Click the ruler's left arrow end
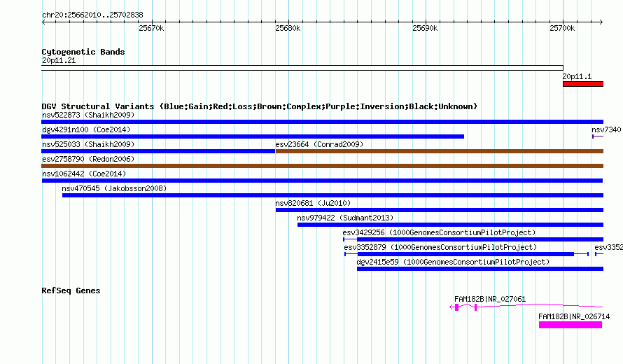The height and width of the screenshot is (364, 623). [x=43, y=22]
